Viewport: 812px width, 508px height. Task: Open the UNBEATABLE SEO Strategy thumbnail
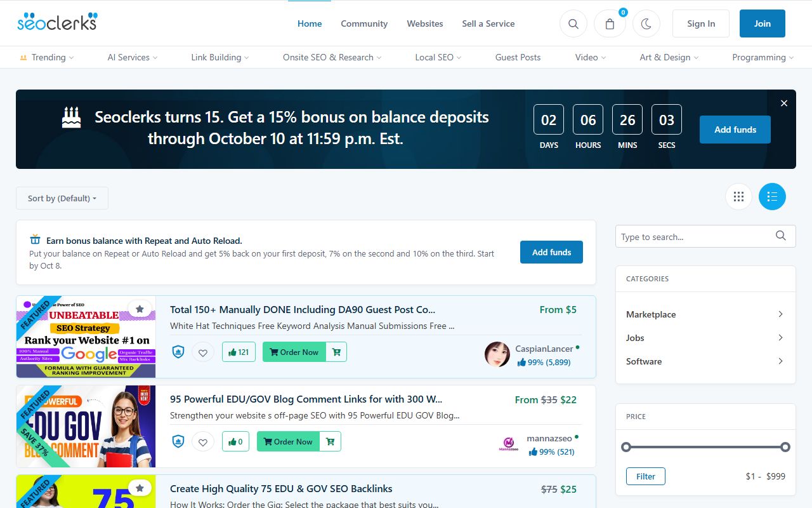click(86, 337)
